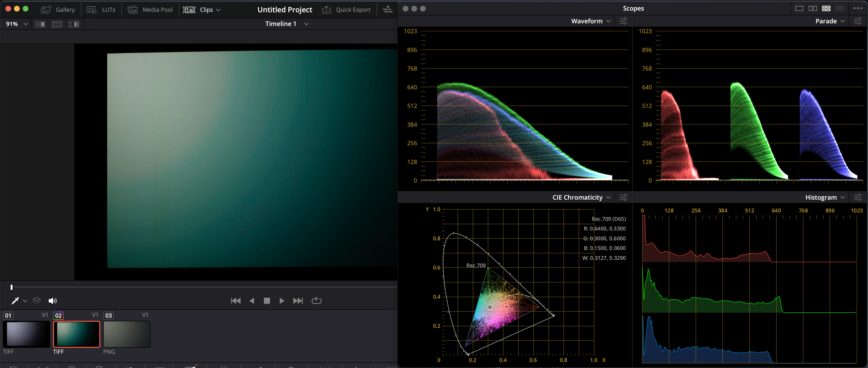
Task: Open the Waveform scope type dropdown
Action: point(590,21)
